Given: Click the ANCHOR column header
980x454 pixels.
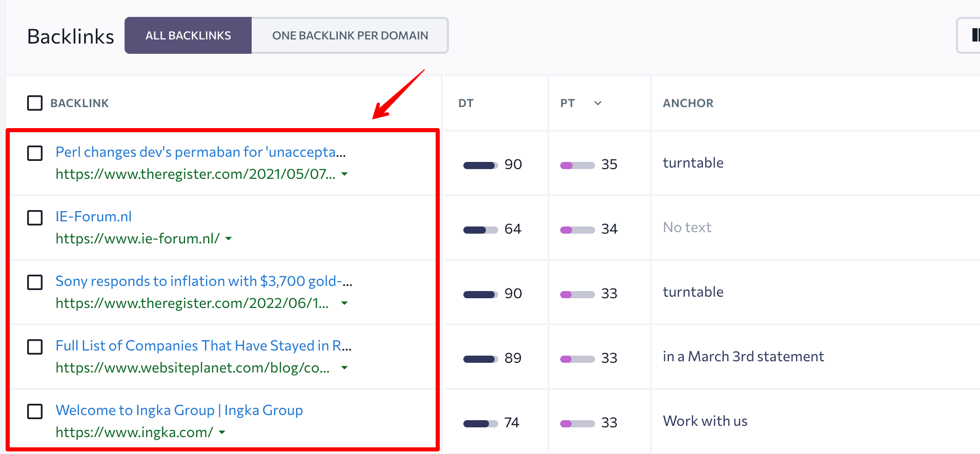Looking at the screenshot, I should click(x=688, y=103).
